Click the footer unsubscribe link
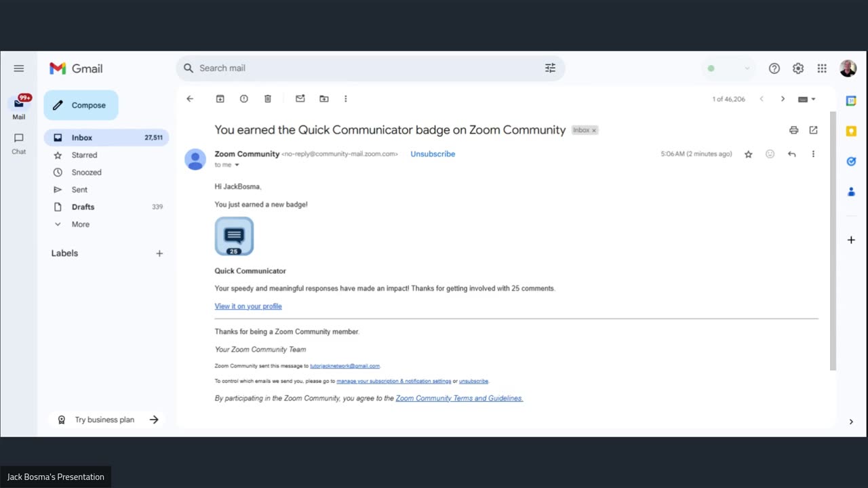This screenshot has height=488, width=868. tap(473, 381)
